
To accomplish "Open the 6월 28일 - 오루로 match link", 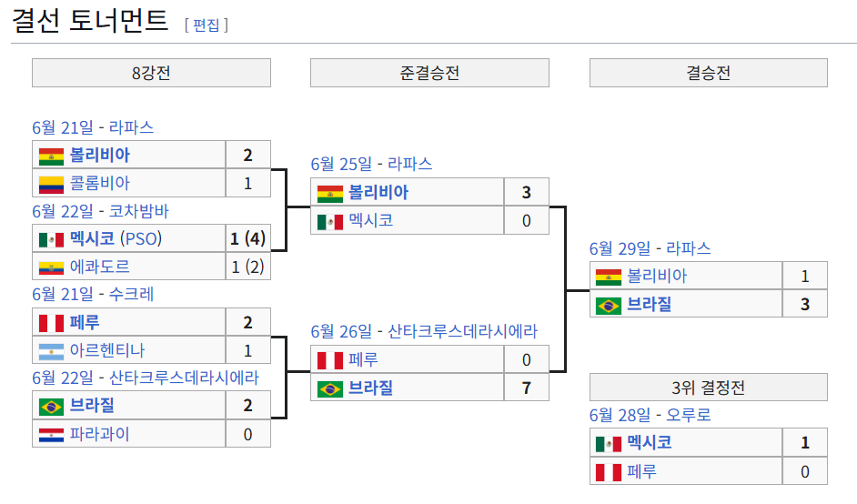I will click(x=650, y=416).
